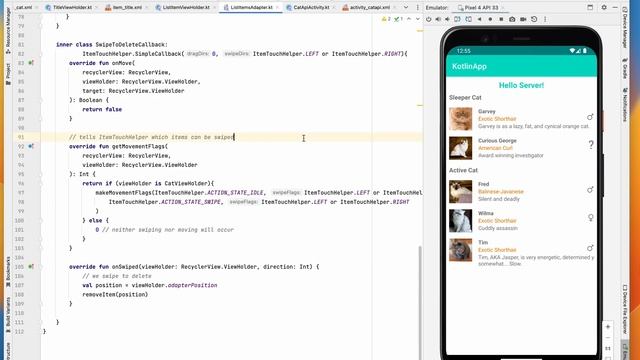Viewport: 640px width, 360px height.
Task: Open the Gradle tool window
Action: click(x=625, y=68)
